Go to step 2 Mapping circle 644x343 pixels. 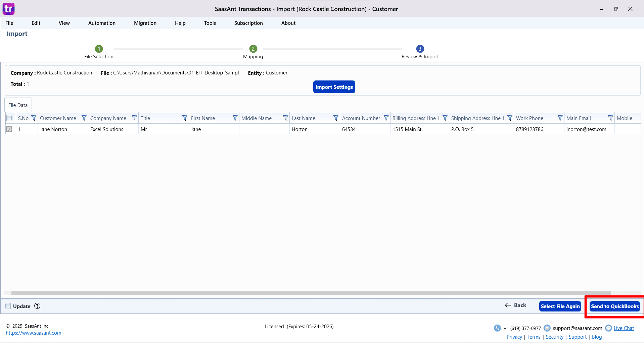click(x=253, y=49)
